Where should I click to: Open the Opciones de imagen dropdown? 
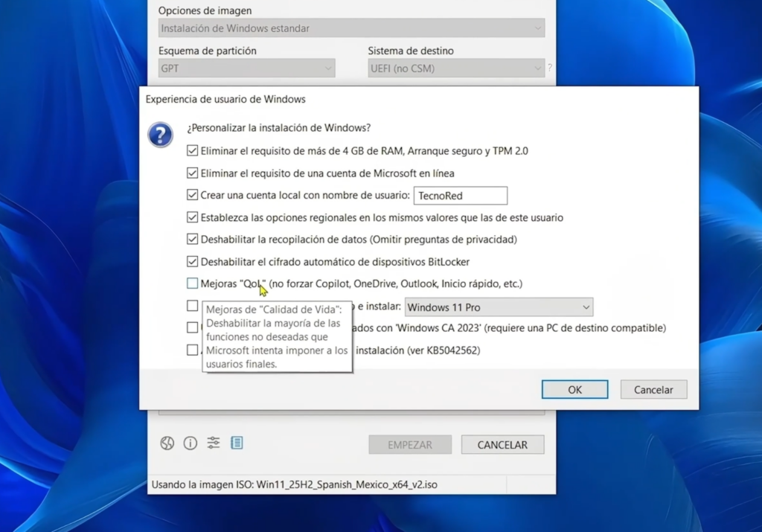coord(351,28)
